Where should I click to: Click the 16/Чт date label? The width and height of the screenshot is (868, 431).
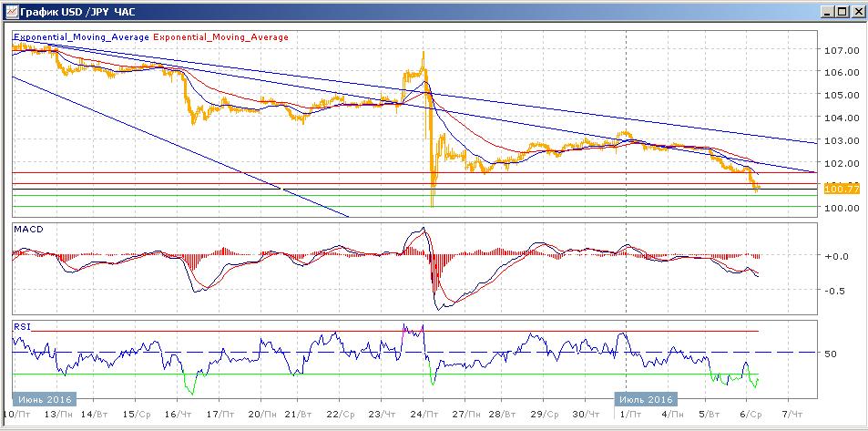[179, 415]
